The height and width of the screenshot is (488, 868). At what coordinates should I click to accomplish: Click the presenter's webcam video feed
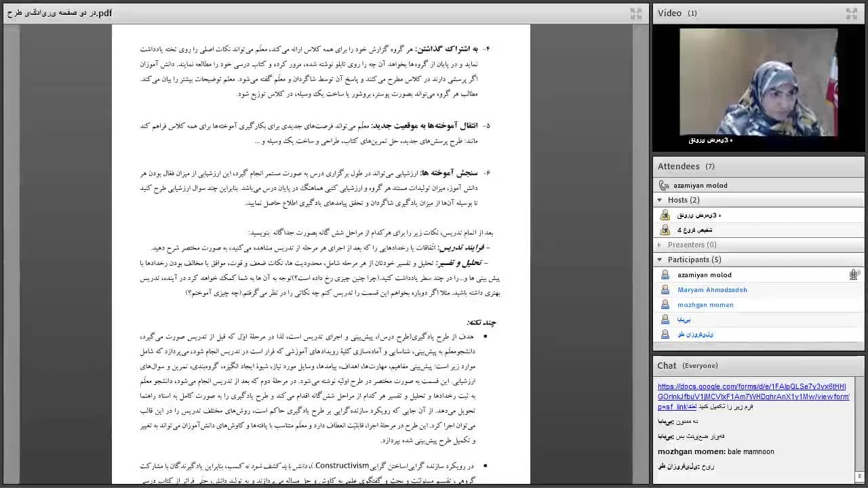click(758, 83)
